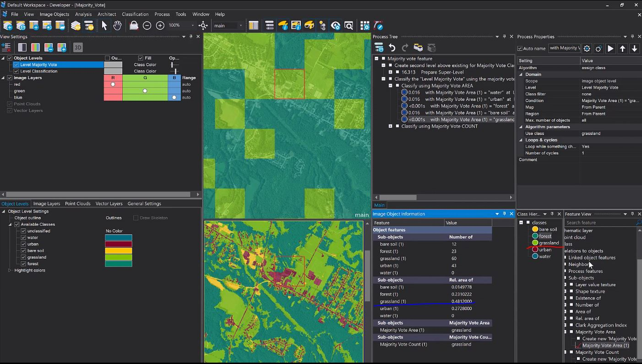The image size is (642, 364).
Task: Click the zoom in plus icon
Action: coord(160,26)
